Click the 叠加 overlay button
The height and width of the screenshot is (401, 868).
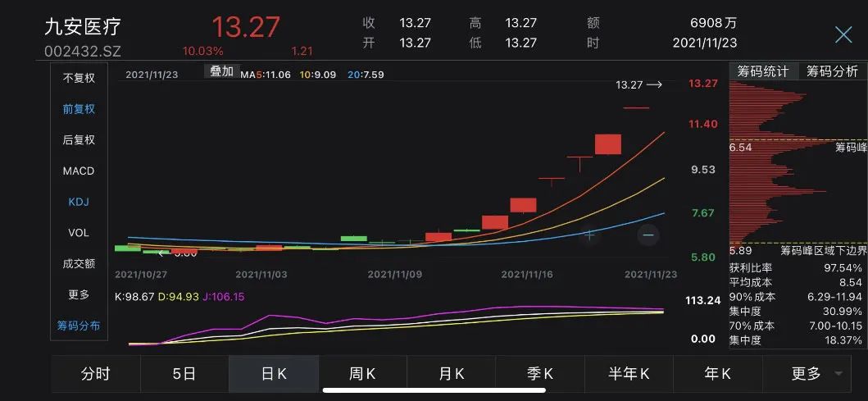pyautogui.click(x=222, y=71)
